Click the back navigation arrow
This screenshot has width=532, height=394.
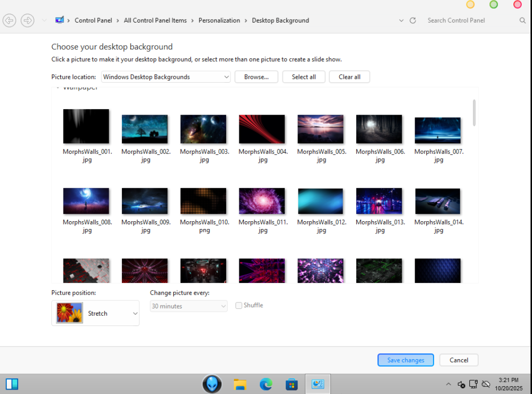9,21
